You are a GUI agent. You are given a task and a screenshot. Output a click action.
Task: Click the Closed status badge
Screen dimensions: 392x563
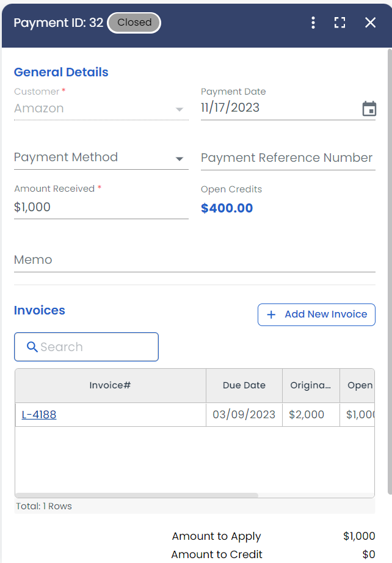click(134, 23)
